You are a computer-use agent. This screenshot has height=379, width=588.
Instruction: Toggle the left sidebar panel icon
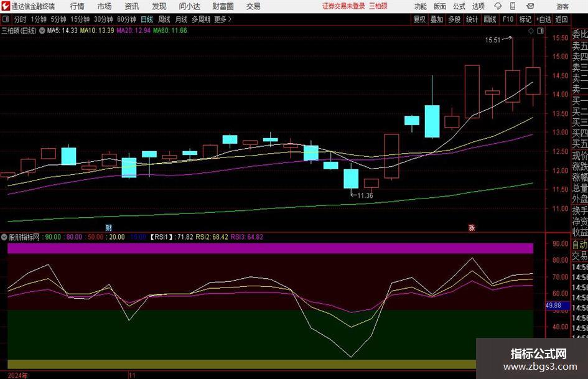click(x=6, y=19)
